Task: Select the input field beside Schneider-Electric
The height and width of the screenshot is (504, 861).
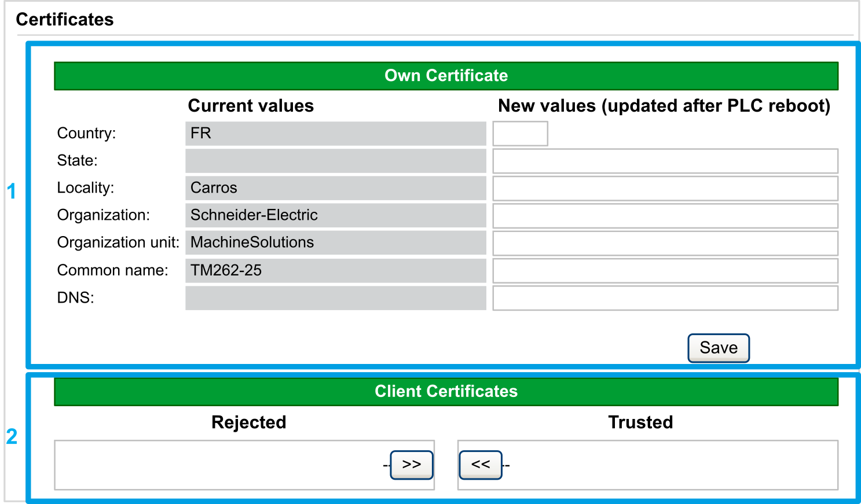Action: [x=665, y=216]
